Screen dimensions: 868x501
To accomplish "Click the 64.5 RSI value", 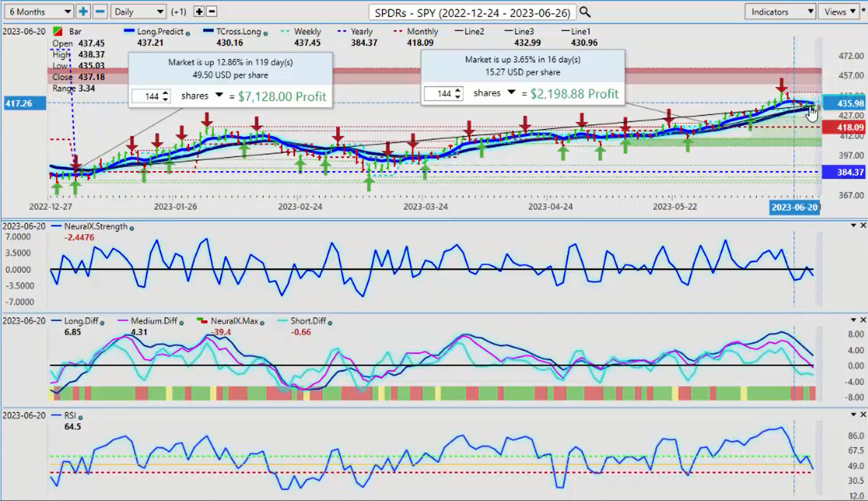I will (73, 426).
